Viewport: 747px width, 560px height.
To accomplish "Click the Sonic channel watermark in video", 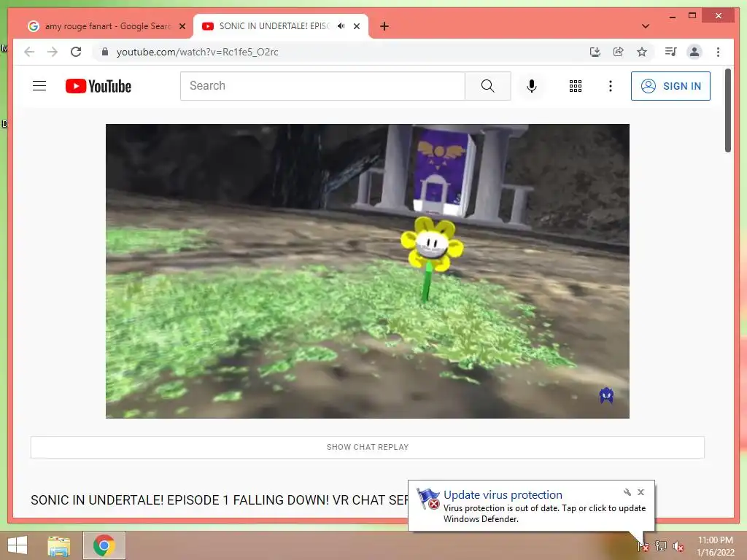I will [x=606, y=395].
